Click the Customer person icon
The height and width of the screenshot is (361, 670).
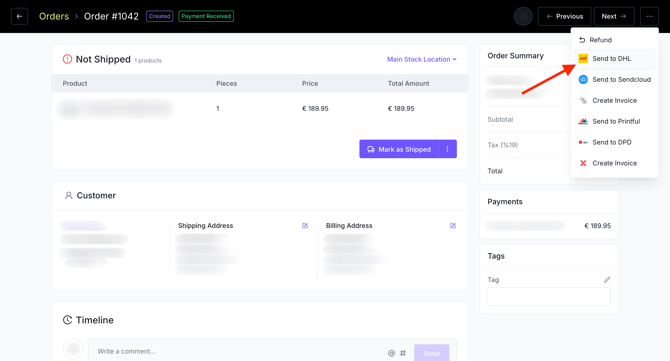(68, 195)
